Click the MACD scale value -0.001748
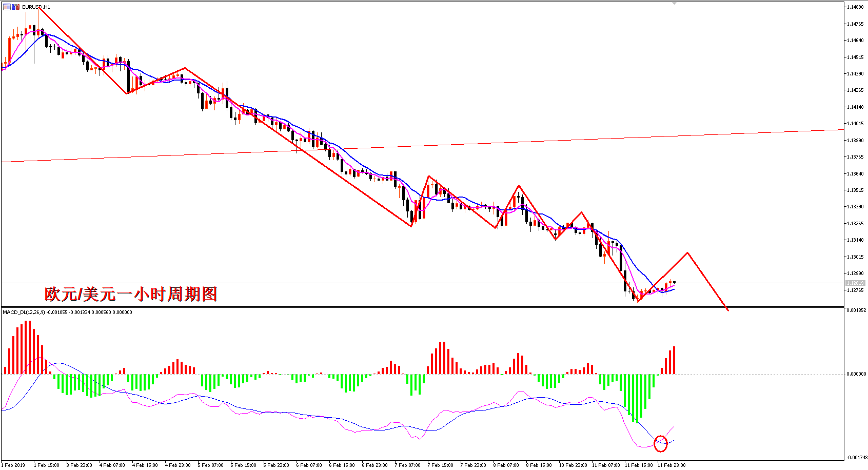This screenshot has height=470, width=868. (x=856, y=457)
